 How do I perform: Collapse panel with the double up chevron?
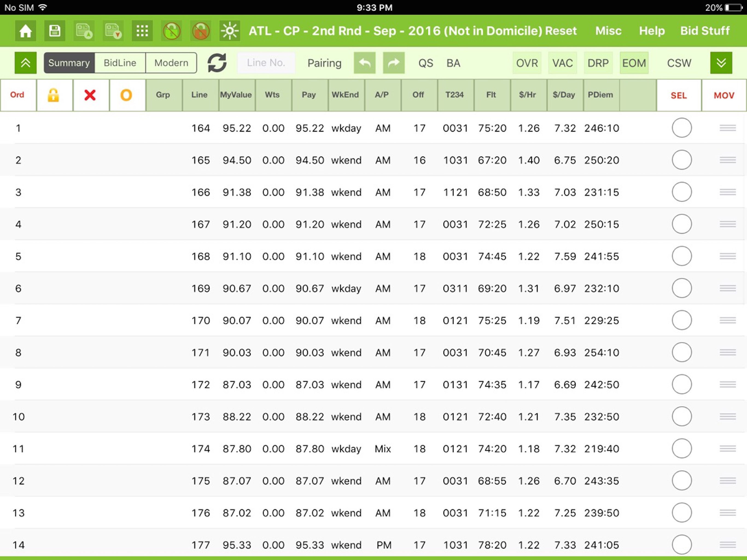pos(26,63)
